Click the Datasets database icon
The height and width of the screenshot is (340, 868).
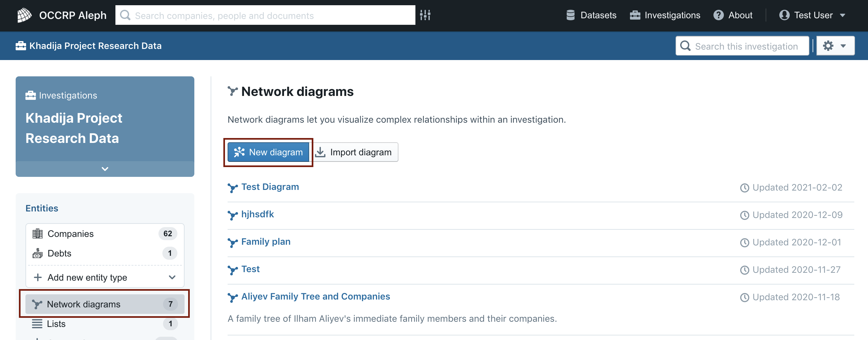pyautogui.click(x=571, y=15)
